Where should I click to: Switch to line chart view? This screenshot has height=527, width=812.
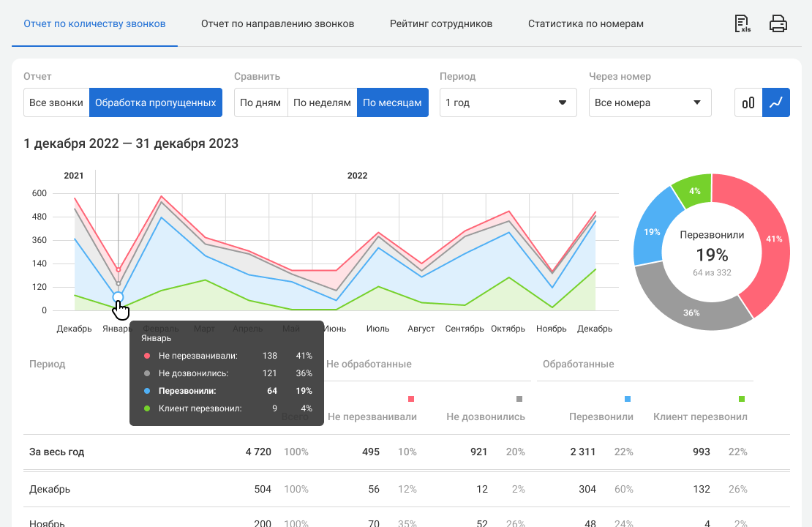(776, 103)
